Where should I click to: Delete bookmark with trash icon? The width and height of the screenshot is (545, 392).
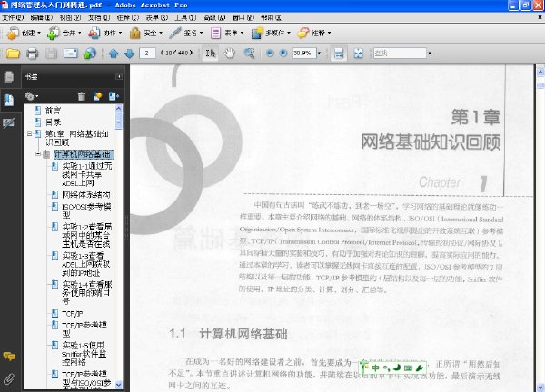(82, 96)
